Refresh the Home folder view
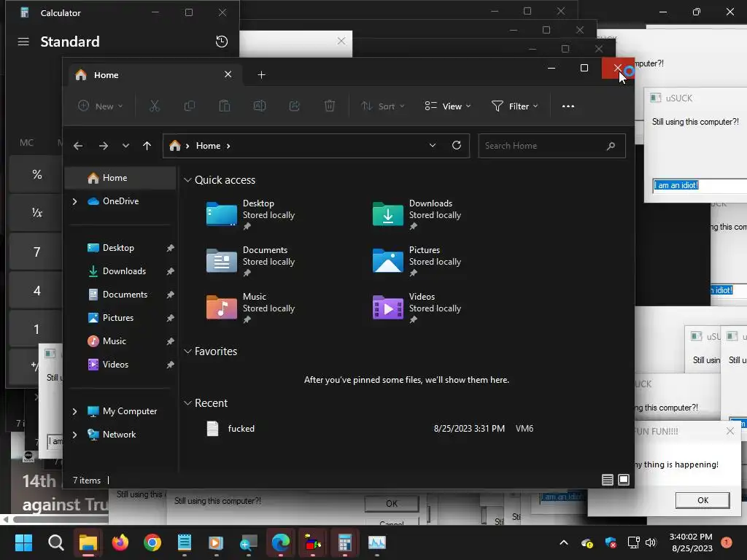 tap(457, 145)
